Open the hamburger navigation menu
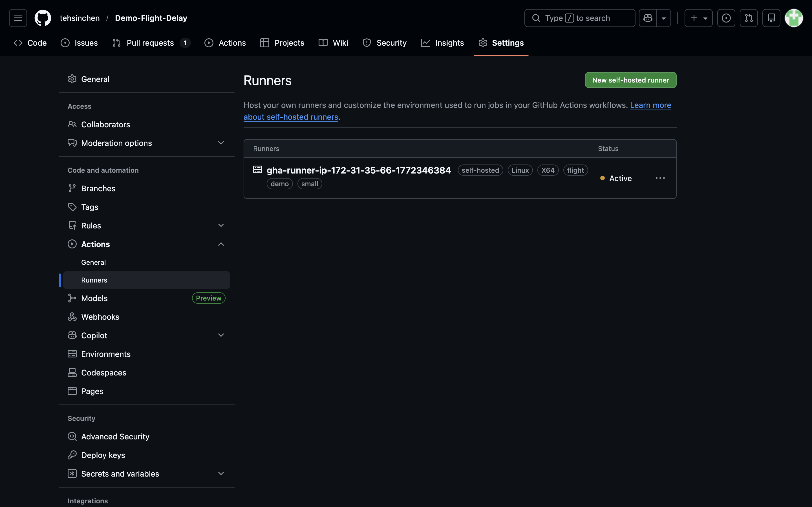Viewport: 812px width, 507px height. (18, 18)
